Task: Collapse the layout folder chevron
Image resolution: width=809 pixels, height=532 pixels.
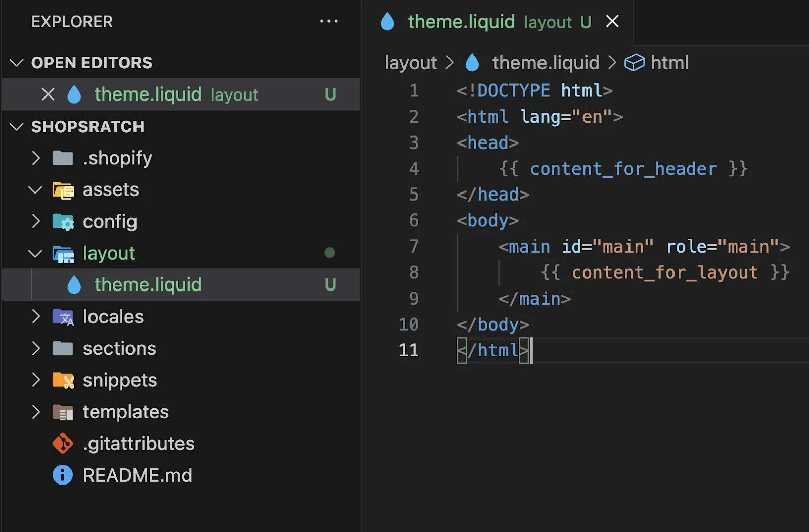Action: (35, 253)
